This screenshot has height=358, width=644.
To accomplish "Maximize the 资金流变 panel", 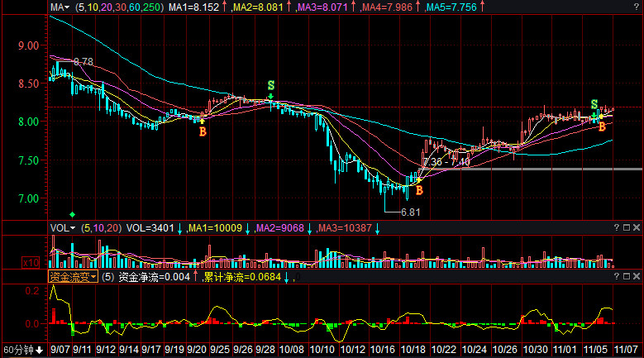I will 627,277.
